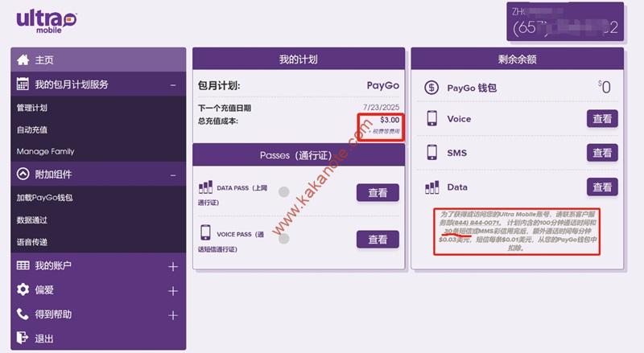Collapse the 我的包月计划服务 section with minus
644x353 pixels.
pyautogui.click(x=173, y=85)
